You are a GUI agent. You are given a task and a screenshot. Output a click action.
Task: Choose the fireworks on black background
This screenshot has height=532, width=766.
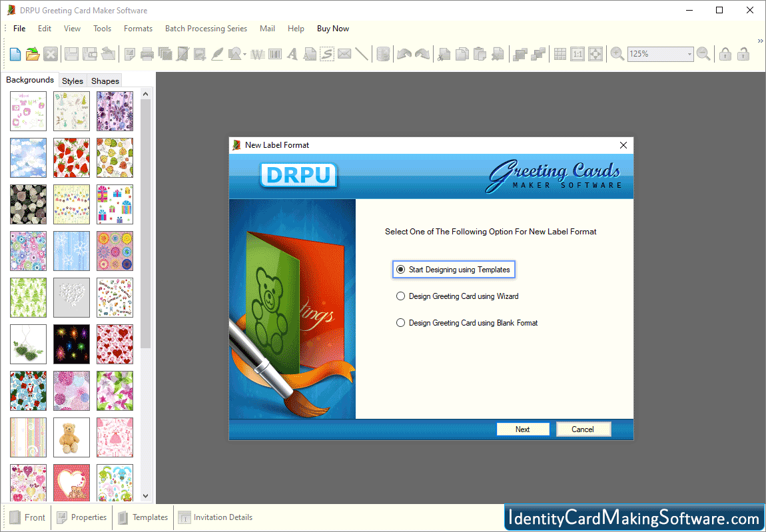pyautogui.click(x=71, y=344)
